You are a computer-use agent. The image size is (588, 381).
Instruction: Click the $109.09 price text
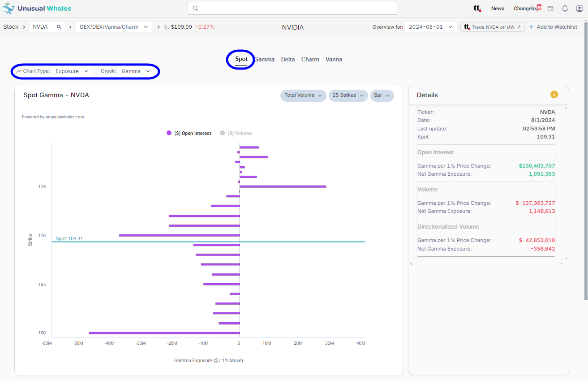click(x=181, y=27)
